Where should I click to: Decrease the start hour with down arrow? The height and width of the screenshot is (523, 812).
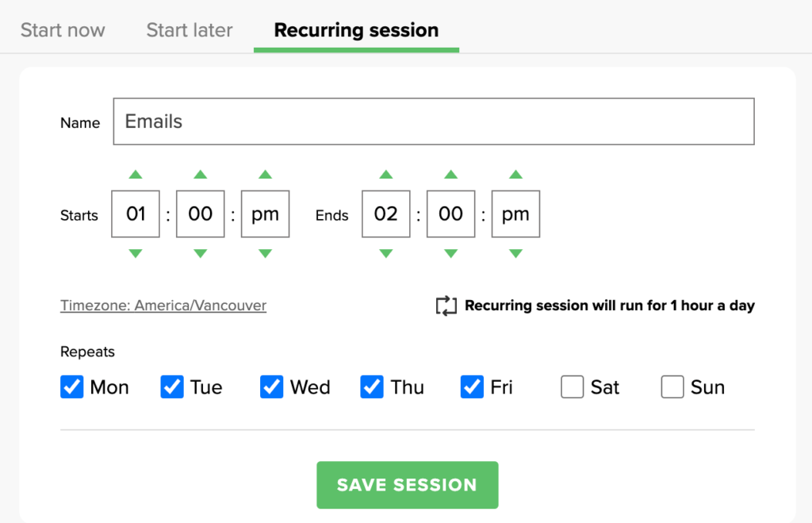[136, 253]
